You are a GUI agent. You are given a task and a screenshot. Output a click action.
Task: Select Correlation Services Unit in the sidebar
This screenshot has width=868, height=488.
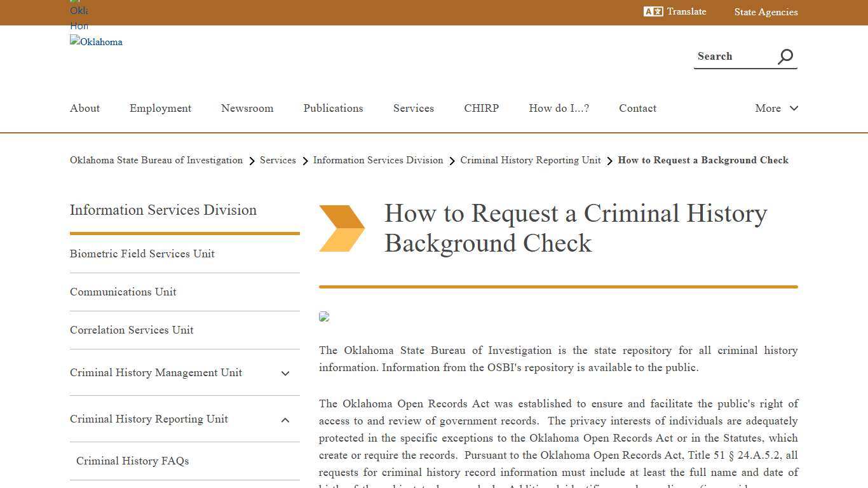click(x=132, y=330)
